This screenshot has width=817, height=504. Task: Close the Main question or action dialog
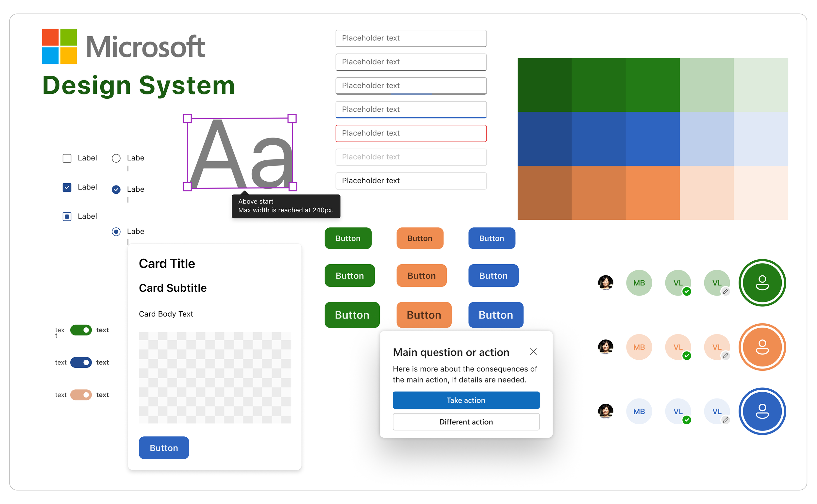click(x=533, y=352)
